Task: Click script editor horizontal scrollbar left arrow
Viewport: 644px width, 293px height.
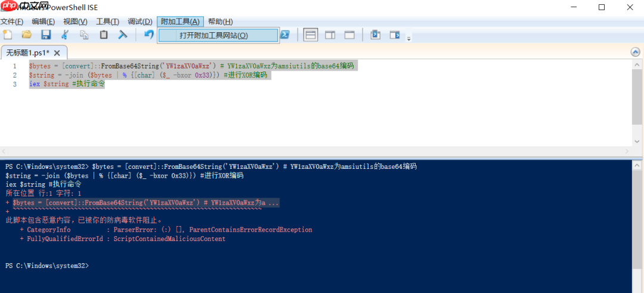Action: (x=4, y=151)
